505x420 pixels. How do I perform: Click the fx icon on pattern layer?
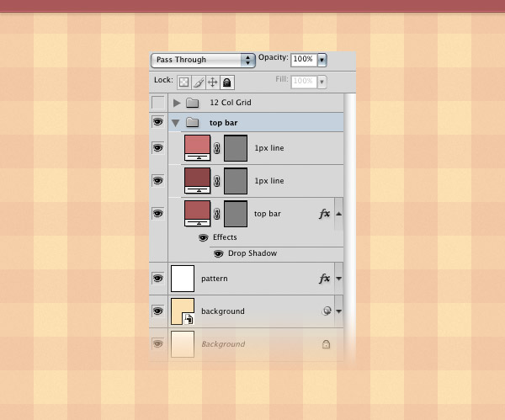point(325,279)
